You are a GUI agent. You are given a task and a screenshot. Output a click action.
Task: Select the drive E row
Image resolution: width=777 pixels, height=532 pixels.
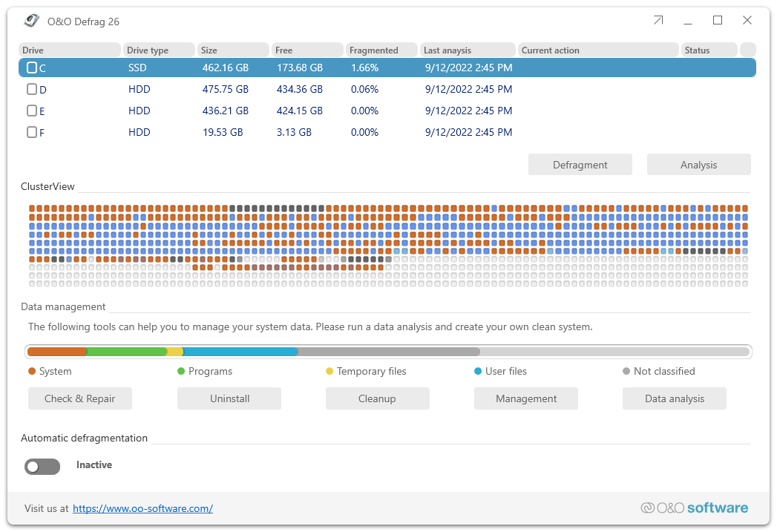click(223, 111)
